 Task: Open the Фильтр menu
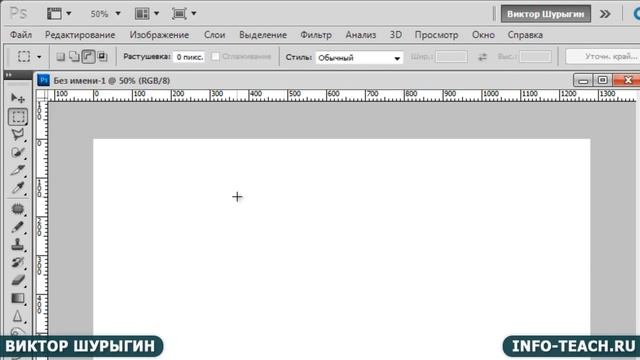(x=316, y=35)
